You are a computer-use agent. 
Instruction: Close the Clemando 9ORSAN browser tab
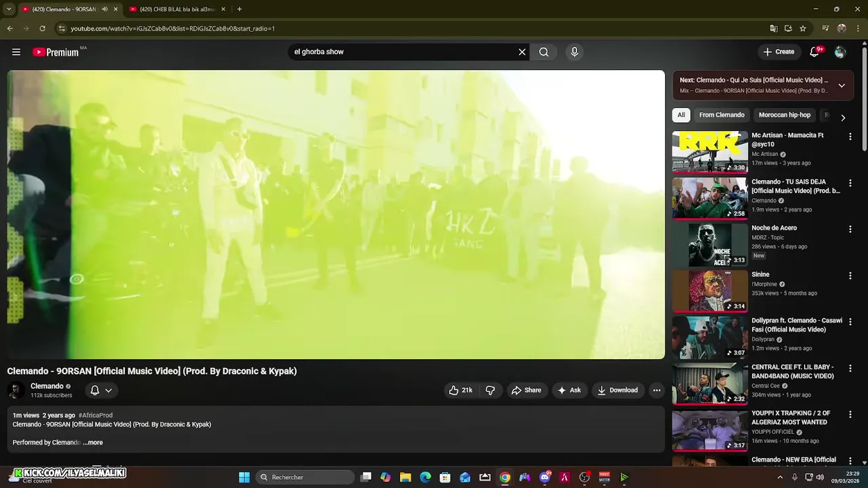[115, 9]
